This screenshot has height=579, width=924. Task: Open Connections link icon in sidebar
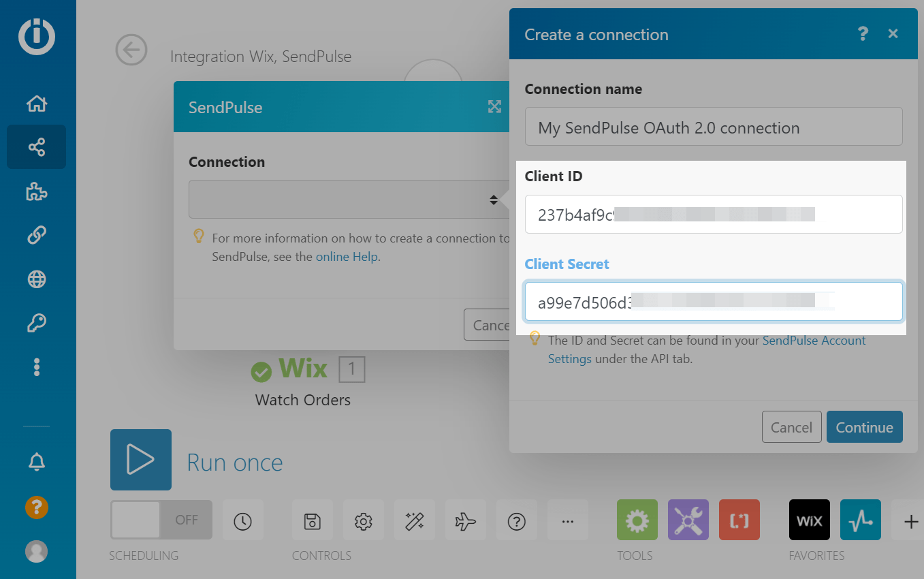click(x=37, y=235)
